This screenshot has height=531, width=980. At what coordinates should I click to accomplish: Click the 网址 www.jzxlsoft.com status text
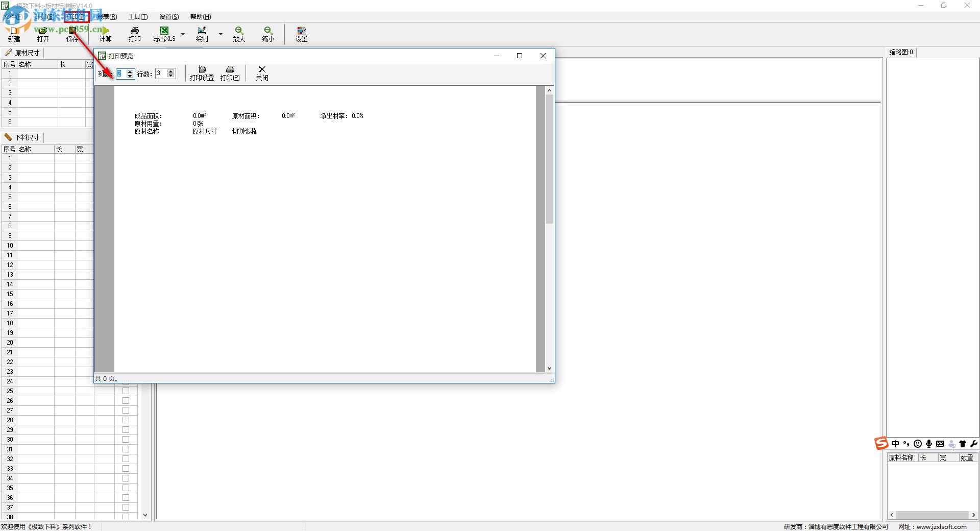pyautogui.click(x=933, y=526)
